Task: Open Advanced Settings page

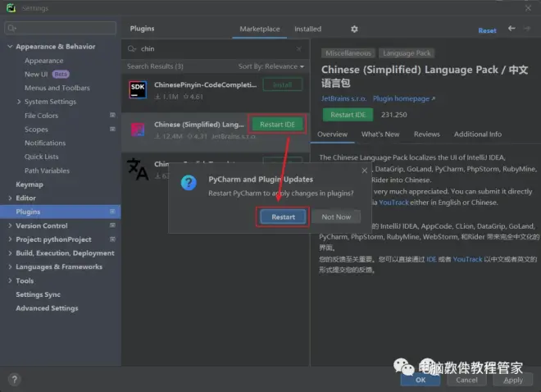Action: click(47, 308)
